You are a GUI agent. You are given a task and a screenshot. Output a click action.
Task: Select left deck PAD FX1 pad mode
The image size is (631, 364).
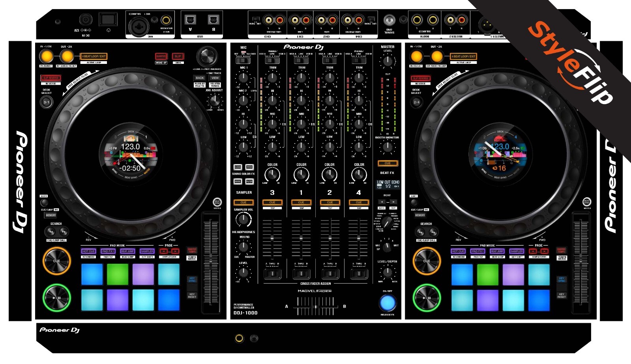tap(108, 251)
